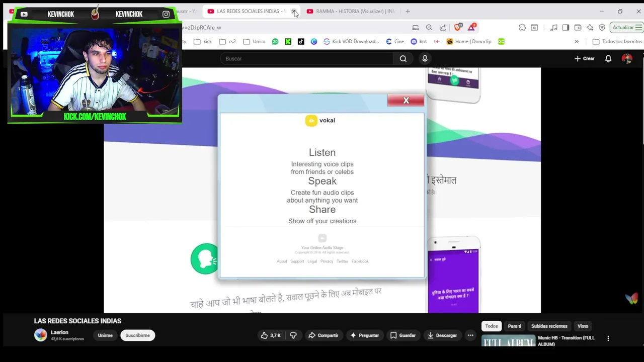Toggle the browser sidebar panel icon
Viewport: 644px width, 362px height.
[566, 28]
